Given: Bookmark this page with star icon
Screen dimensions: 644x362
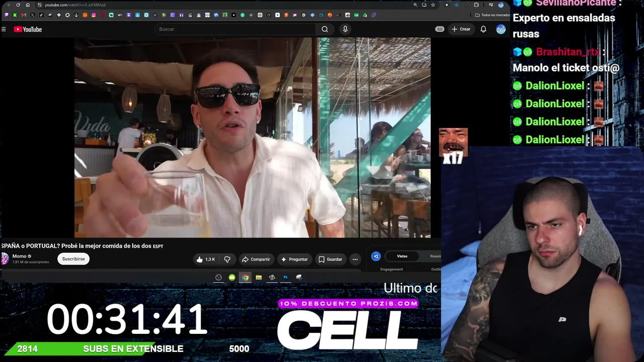Looking at the screenshot, I should pos(433,5).
